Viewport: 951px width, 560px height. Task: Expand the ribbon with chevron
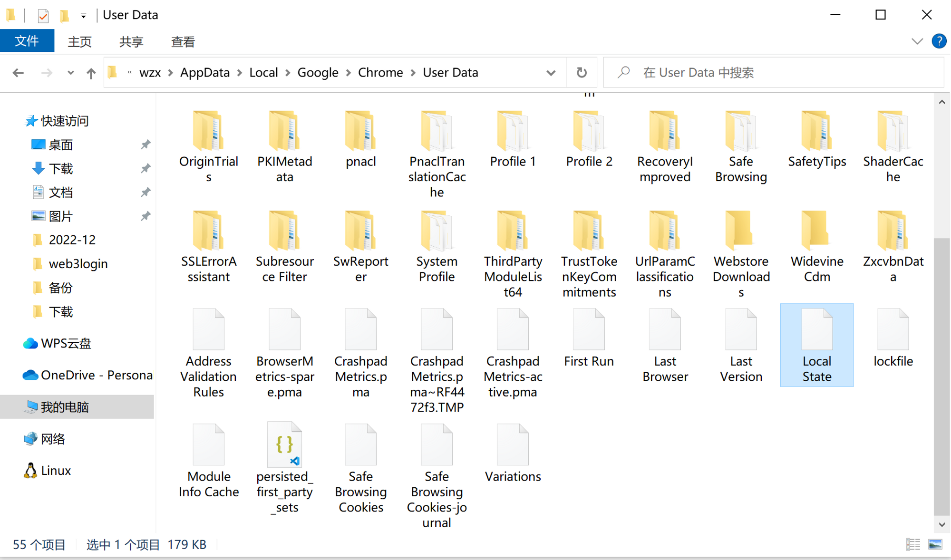pyautogui.click(x=917, y=41)
